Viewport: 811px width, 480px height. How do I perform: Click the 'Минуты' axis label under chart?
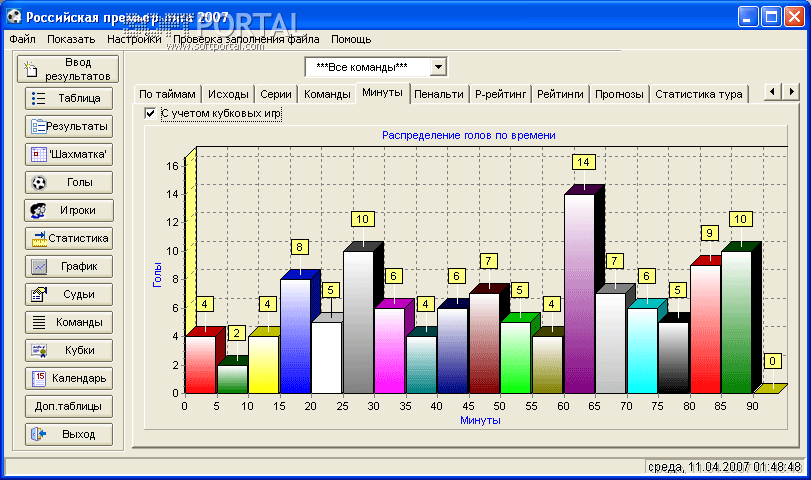point(480,420)
